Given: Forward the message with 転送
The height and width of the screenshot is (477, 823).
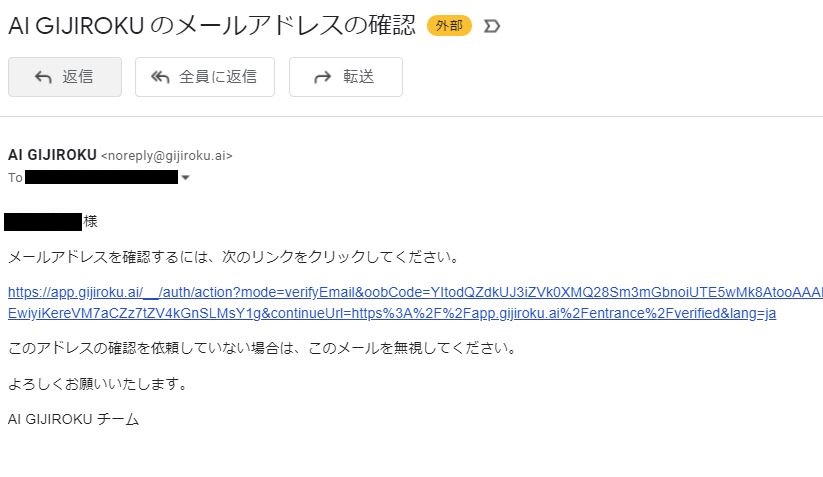Looking at the screenshot, I should [358, 77].
